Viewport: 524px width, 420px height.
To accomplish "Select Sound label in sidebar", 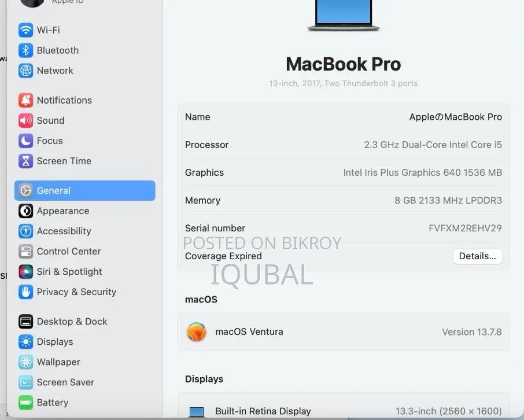I will [x=51, y=120].
